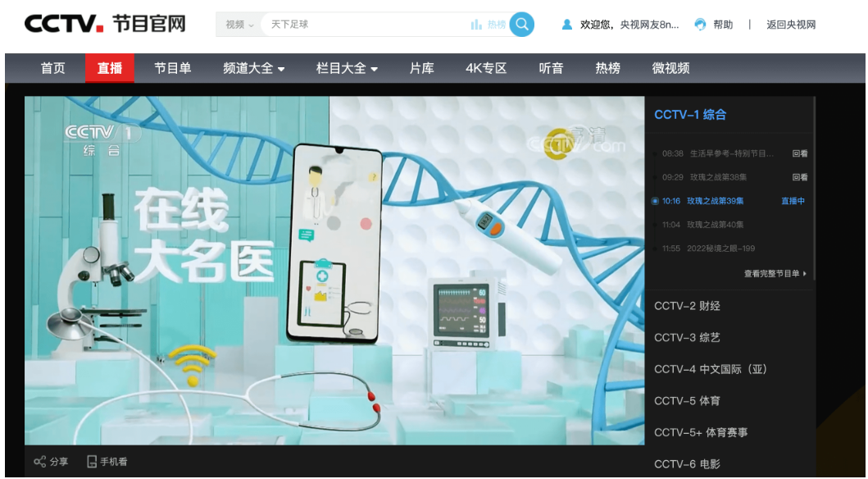Open the 微视频 tab
This screenshot has height=479, width=868.
[670, 68]
